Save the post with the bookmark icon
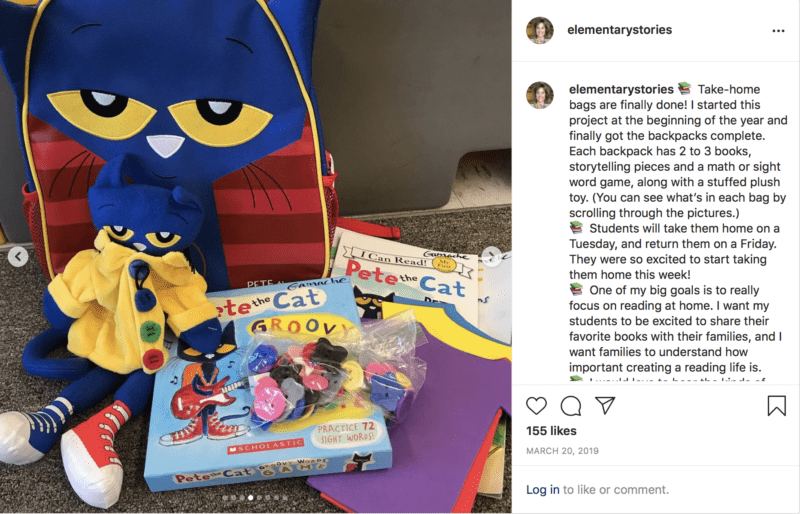 [777, 406]
